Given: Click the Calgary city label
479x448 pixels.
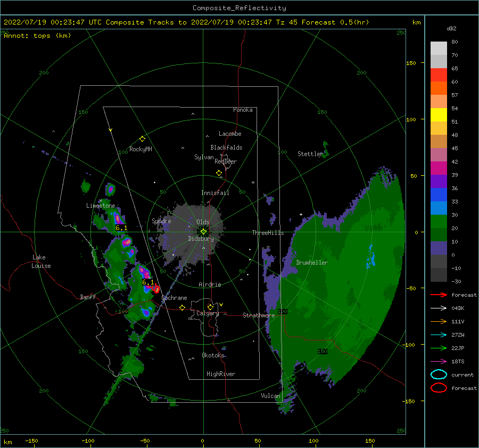Looking at the screenshot, I should 208,313.
